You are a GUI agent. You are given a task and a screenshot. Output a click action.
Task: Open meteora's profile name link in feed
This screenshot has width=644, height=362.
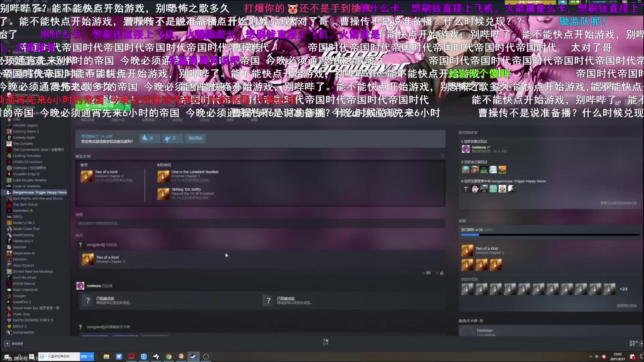coord(94,286)
